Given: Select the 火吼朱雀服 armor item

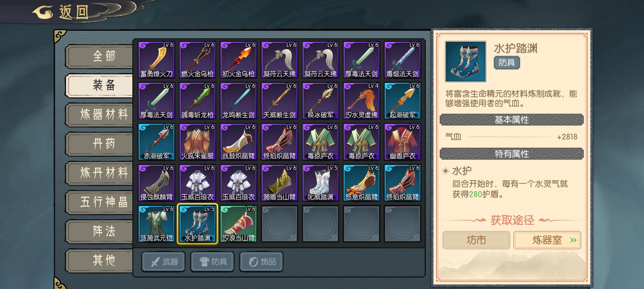Looking at the screenshot, I should [197, 142].
